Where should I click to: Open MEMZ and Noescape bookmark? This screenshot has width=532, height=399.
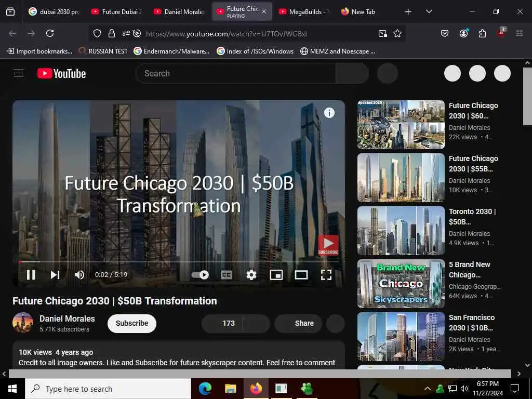338,51
